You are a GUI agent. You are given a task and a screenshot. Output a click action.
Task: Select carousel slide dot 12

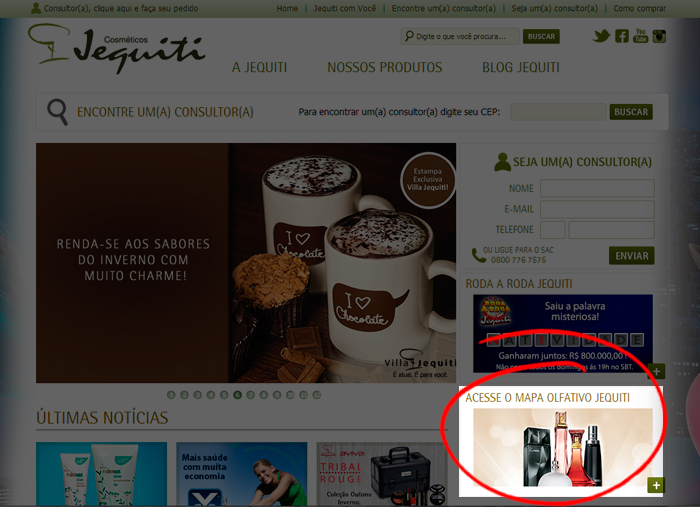(x=317, y=395)
